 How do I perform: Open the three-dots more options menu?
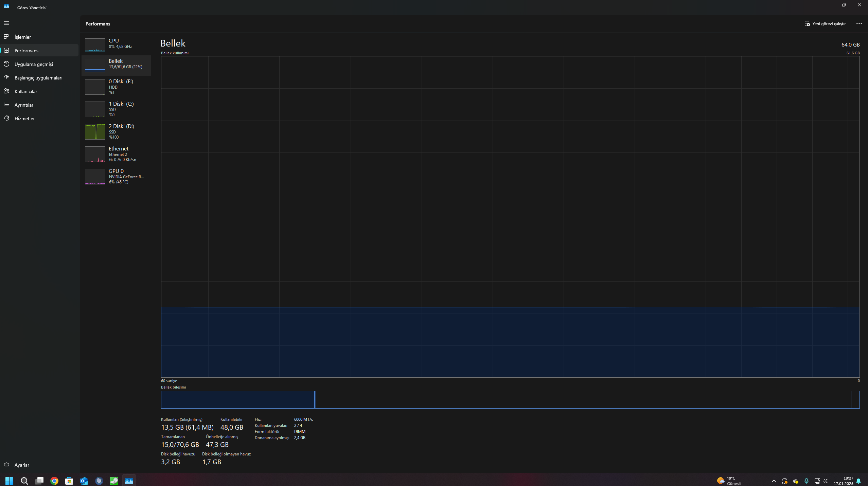[x=859, y=24]
